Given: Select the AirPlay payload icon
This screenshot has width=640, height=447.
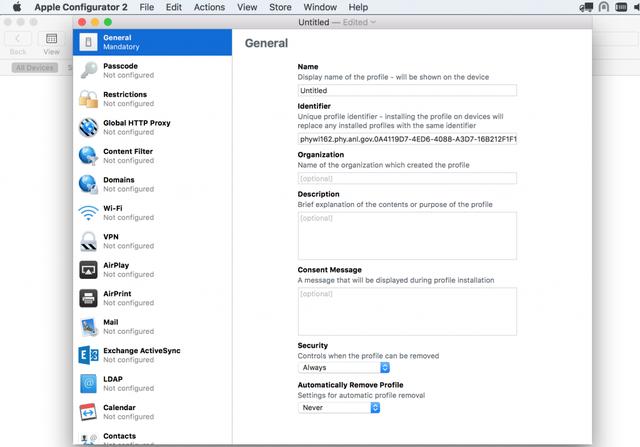Looking at the screenshot, I should [x=89, y=270].
